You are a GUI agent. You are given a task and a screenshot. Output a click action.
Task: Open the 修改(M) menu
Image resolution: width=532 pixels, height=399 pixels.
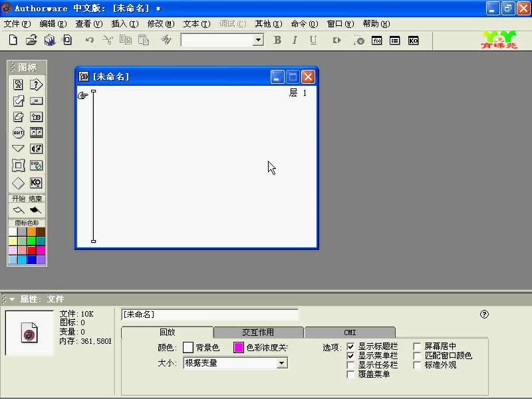click(x=161, y=24)
